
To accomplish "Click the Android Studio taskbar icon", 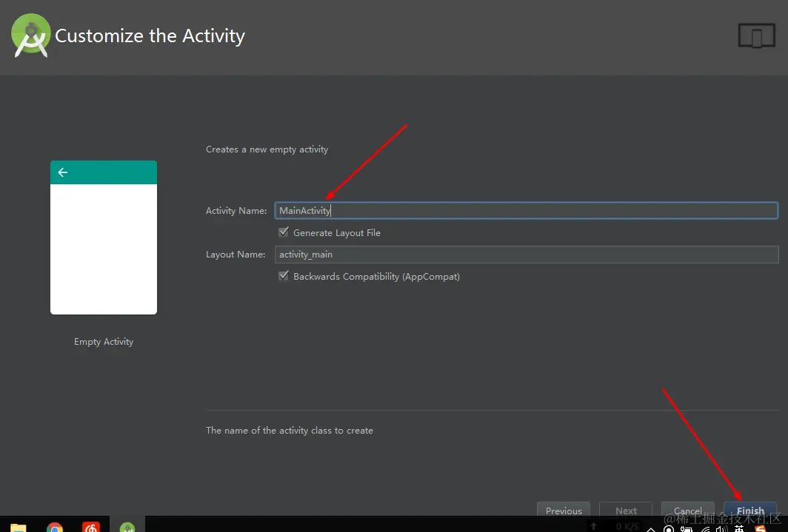I will coord(127,527).
